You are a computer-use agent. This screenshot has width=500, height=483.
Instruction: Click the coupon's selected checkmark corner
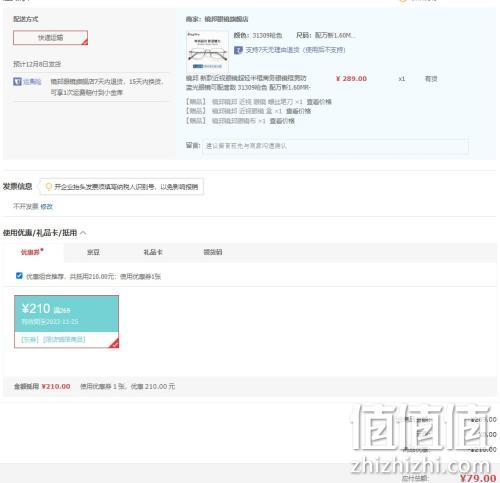pyautogui.click(x=114, y=344)
